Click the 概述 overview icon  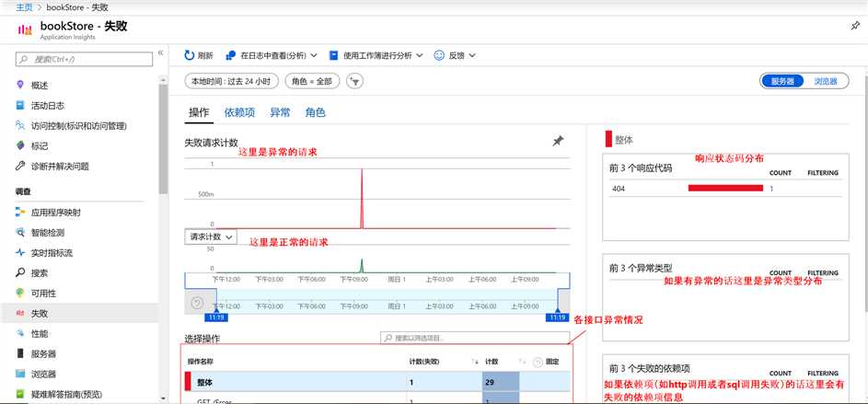20,85
